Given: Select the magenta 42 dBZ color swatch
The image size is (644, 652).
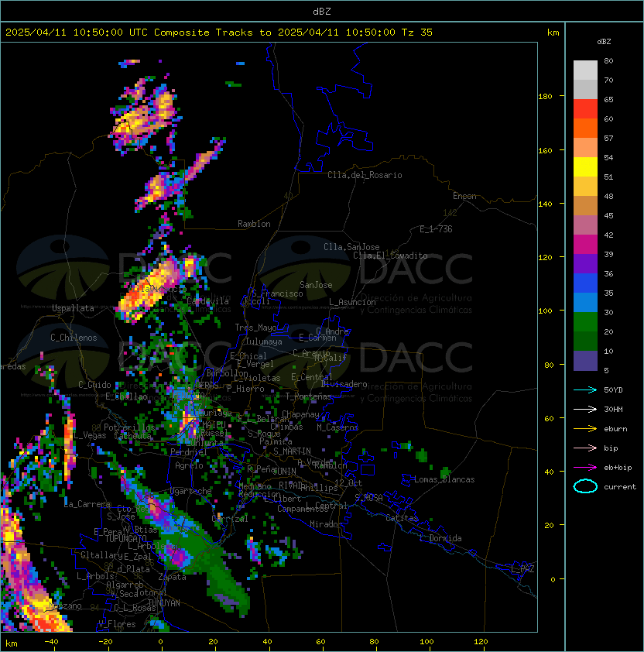Looking at the screenshot, I should pyautogui.click(x=585, y=245).
